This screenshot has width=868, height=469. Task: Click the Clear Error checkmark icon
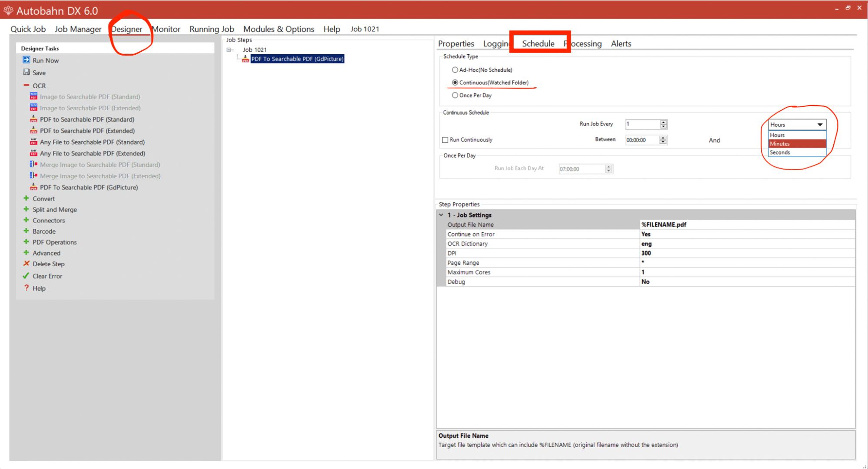[26, 276]
